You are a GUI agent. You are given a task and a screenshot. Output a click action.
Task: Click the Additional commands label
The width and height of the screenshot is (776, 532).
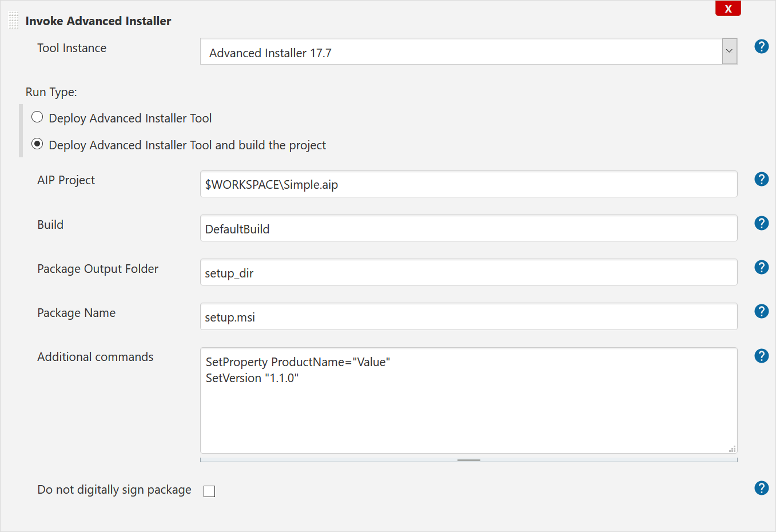[x=95, y=357]
